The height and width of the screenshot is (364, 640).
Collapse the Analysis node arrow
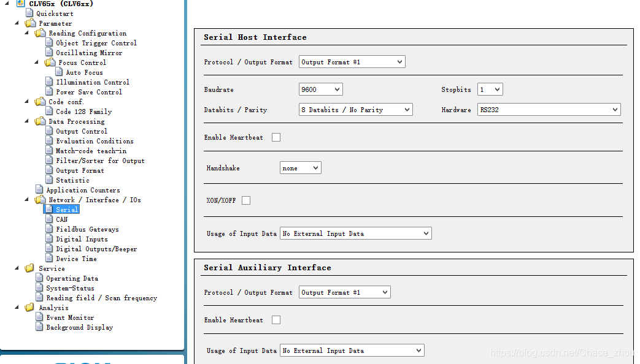(x=17, y=307)
